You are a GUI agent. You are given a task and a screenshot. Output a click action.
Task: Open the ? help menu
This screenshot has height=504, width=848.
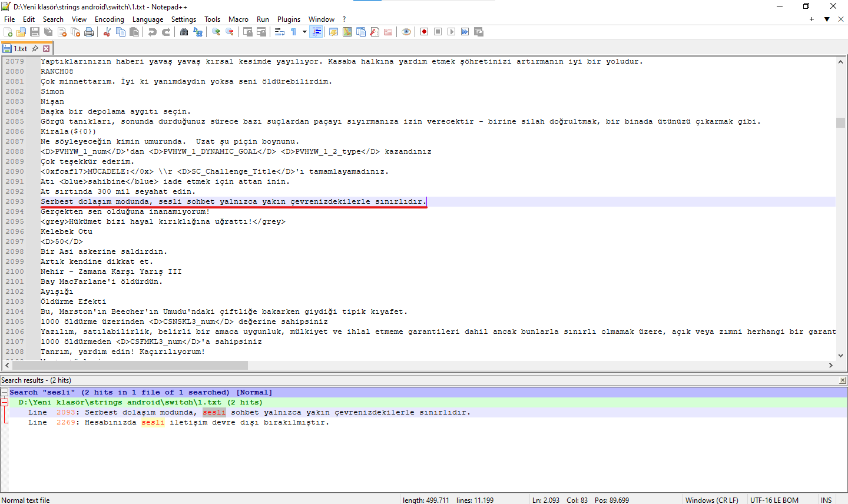344,19
